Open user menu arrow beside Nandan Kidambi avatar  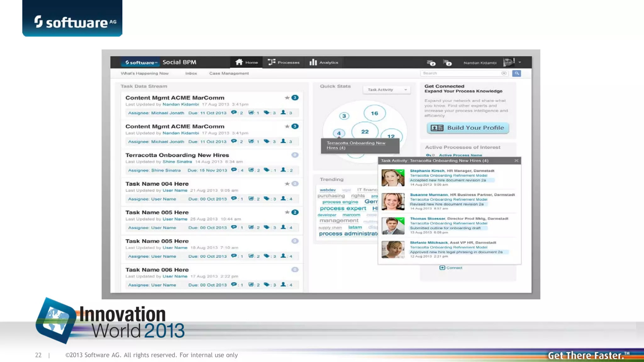coord(520,62)
